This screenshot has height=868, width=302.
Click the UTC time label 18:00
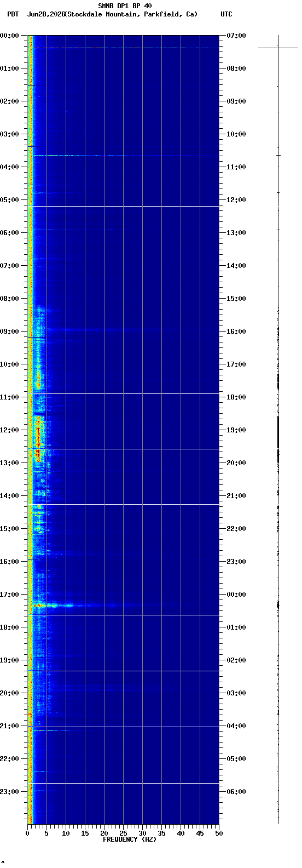coord(236,397)
